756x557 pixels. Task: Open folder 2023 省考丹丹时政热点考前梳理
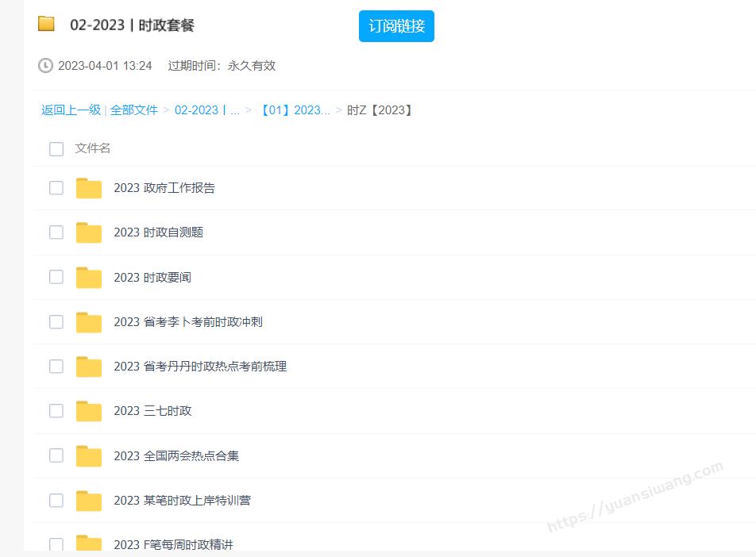pos(200,367)
